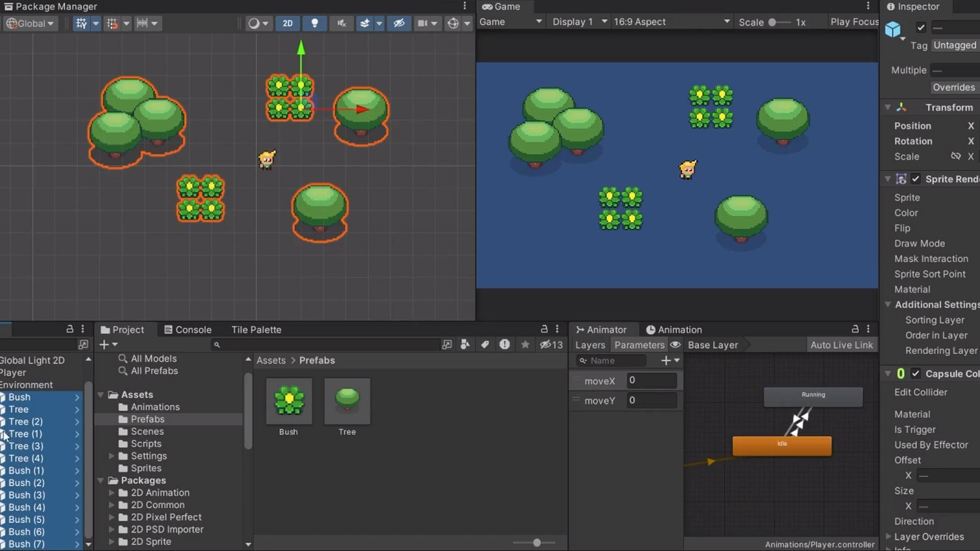Disable the Sprite Renderer component checkbox

915,179
